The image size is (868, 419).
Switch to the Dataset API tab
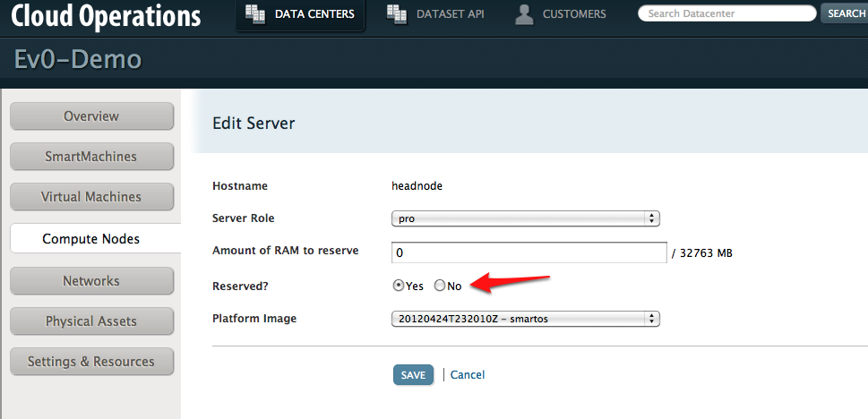tap(450, 14)
